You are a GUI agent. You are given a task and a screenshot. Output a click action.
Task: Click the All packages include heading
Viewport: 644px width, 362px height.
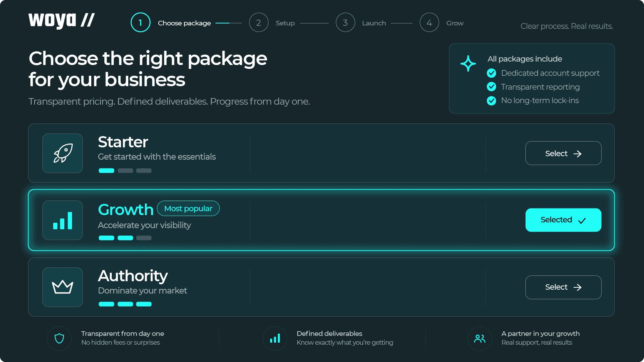click(x=525, y=59)
